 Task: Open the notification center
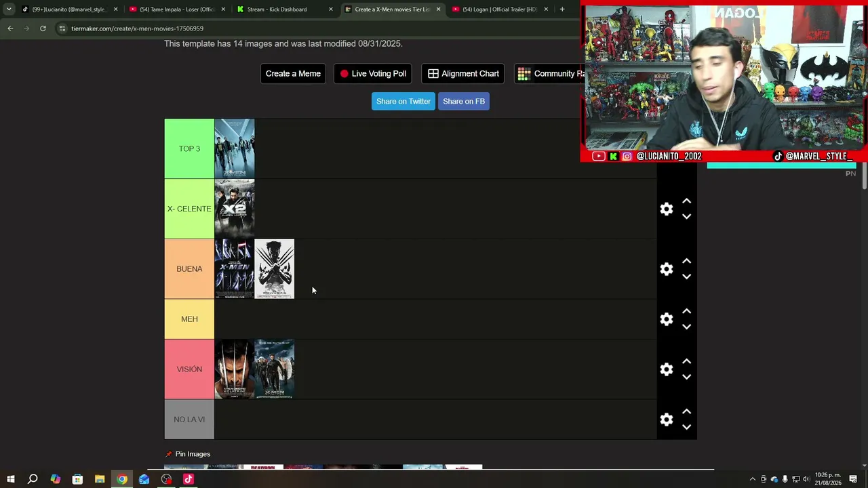point(853,479)
